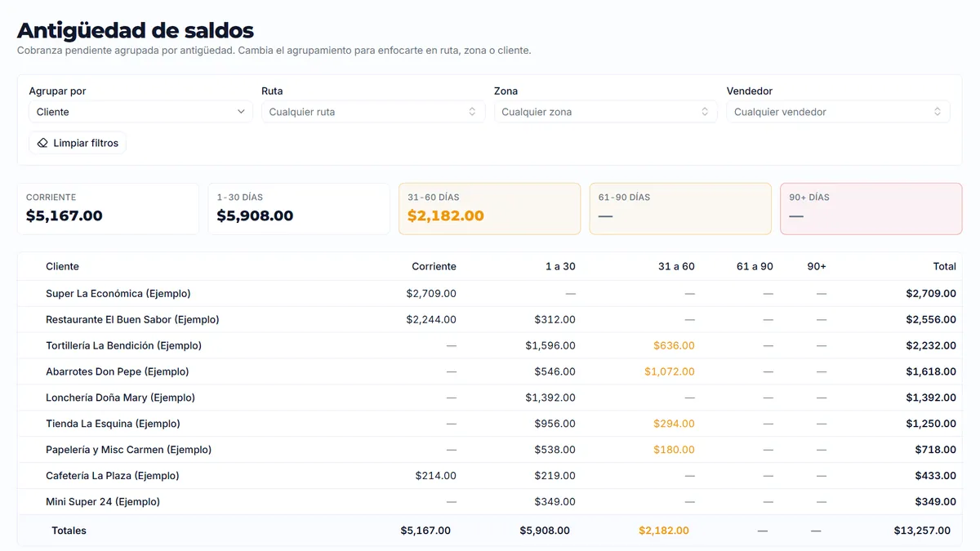Select Restaurante El Buen Sabor (Ejemplo) row
The height and width of the screenshot is (551, 980).
pyautogui.click(x=490, y=320)
